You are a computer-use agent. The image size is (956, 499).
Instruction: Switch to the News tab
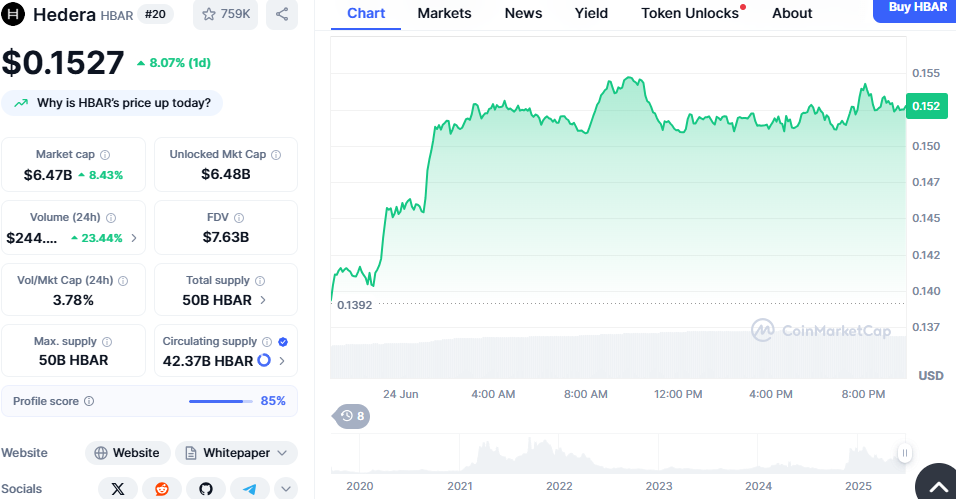coord(523,13)
